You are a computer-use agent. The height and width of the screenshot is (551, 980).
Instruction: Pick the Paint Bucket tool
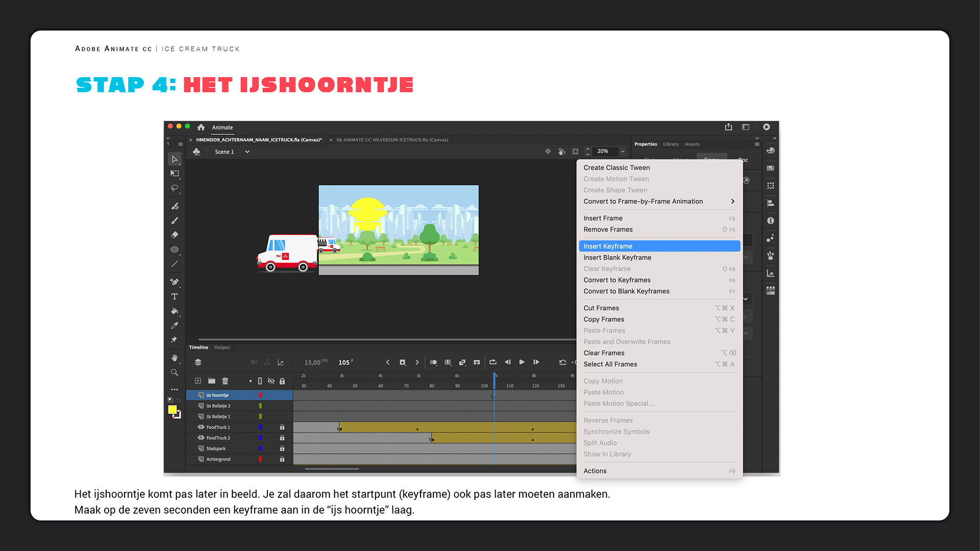[175, 311]
